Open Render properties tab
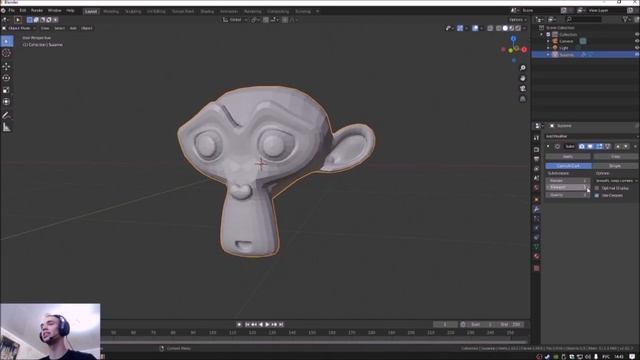This screenshot has height=360, width=640. pyautogui.click(x=536, y=149)
